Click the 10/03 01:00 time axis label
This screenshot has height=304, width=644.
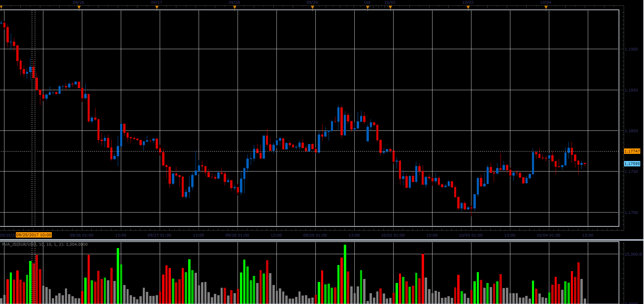(x=471, y=235)
